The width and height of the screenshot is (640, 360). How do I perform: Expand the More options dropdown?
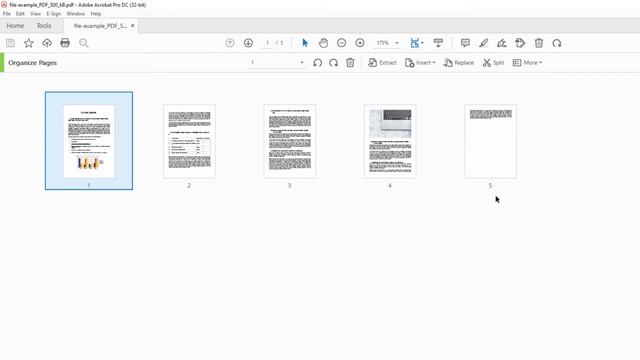527,63
